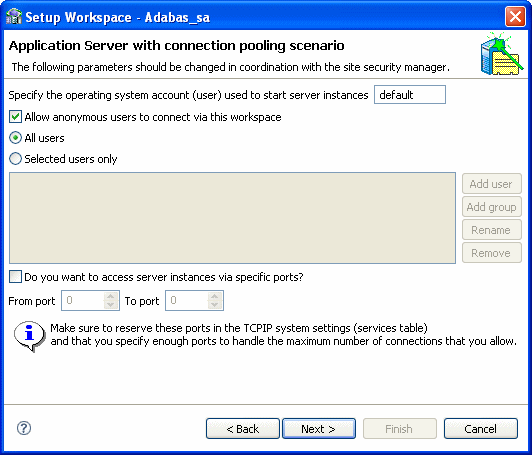Click the help question mark icon
The width and height of the screenshot is (532, 455).
[x=24, y=428]
